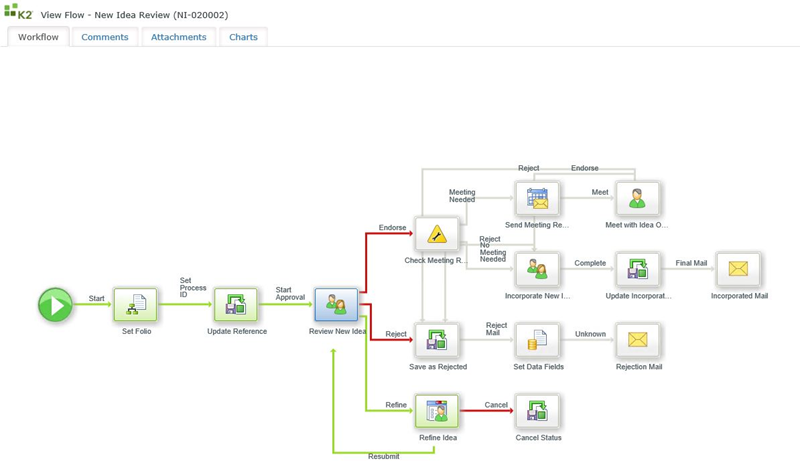Select the Update Incorporated activity icon
This screenshot has width=800, height=474.
coord(637,269)
